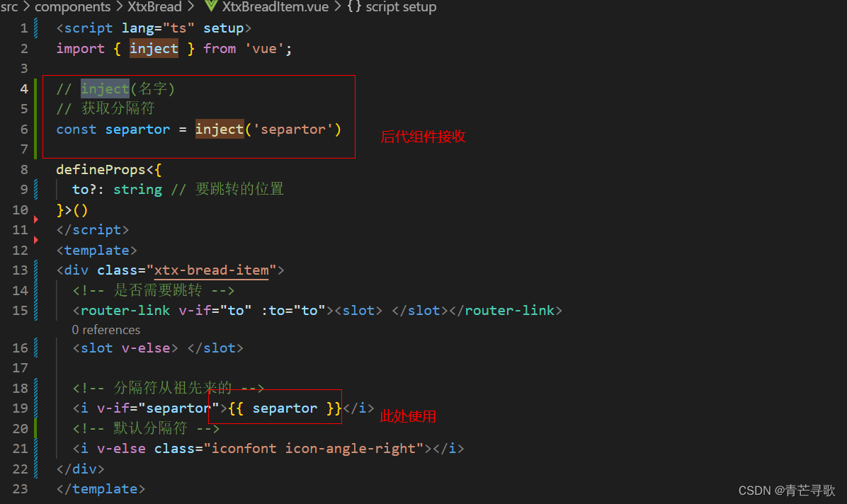Image resolution: width=847 pixels, height=504 pixels.
Task: Expand the src breadcrumb item
Action: (x=10, y=8)
